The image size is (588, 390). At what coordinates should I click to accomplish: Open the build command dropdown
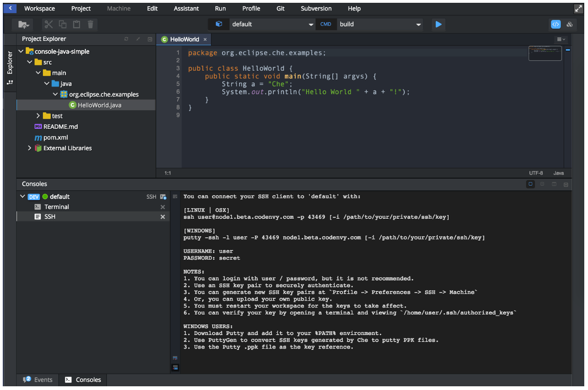click(x=418, y=25)
